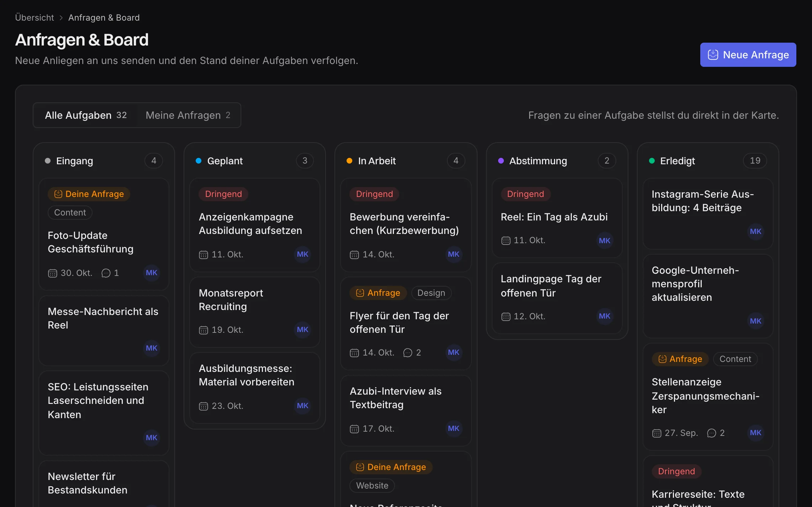Viewport: 812px width, 507px height.
Task: Click calendar icon beside 17. Okt.
Action: 354,429
